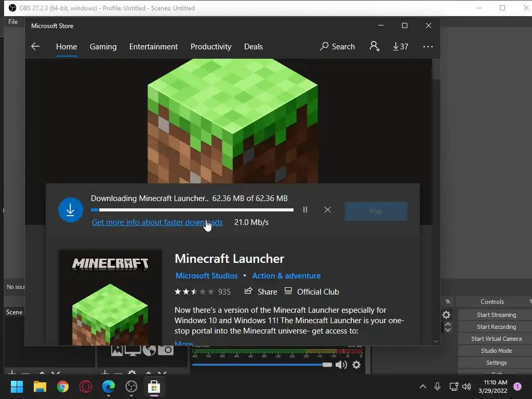The width and height of the screenshot is (532, 399).
Task: Click the Play button
Action: 376,211
